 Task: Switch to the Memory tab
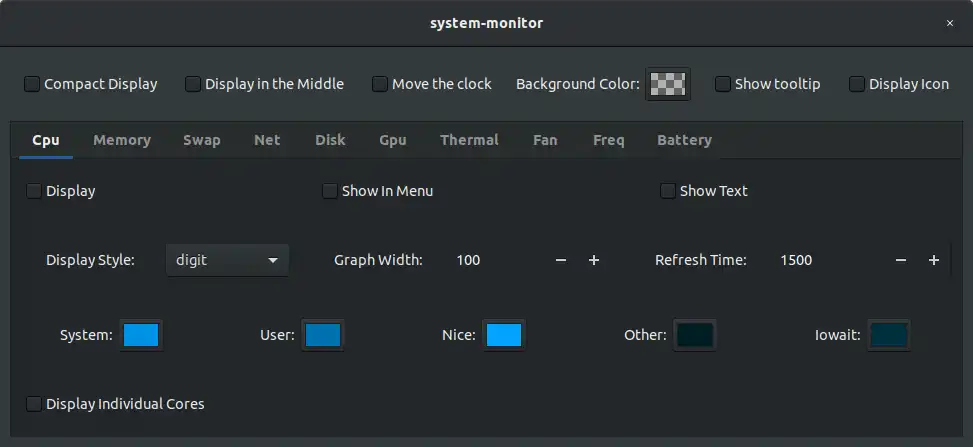pyautogui.click(x=122, y=140)
